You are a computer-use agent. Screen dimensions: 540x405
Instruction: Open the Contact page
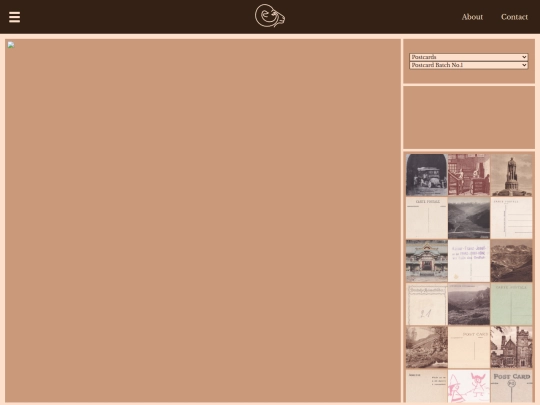coord(514,17)
